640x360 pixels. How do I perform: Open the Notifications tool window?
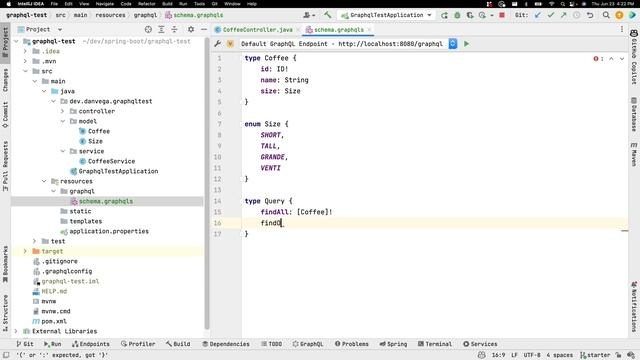coord(634,306)
